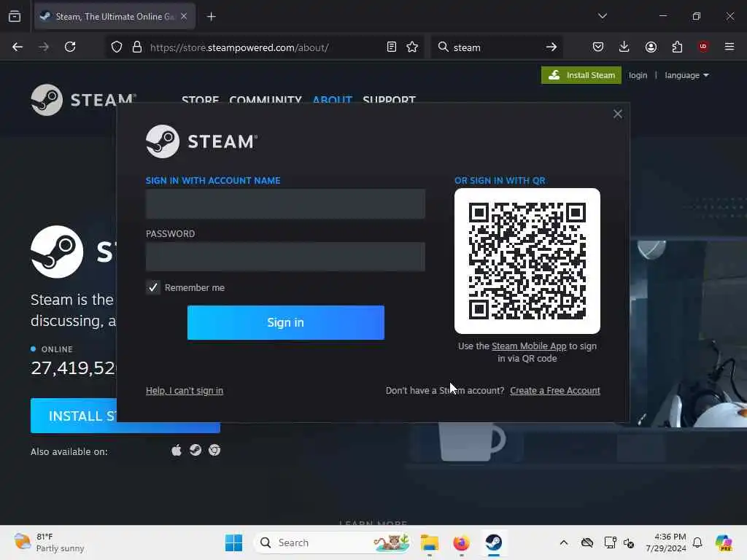Open the Pocket save icon
This screenshot has width=747, height=560.
(x=598, y=47)
